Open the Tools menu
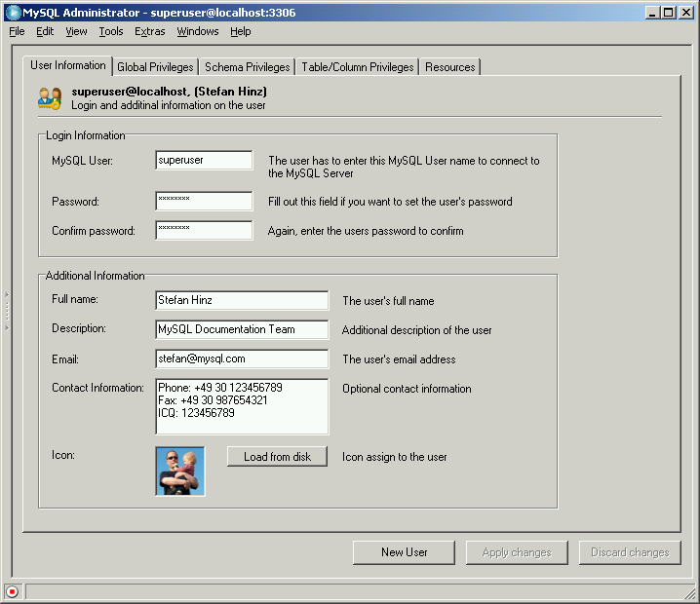This screenshot has height=604, width=700. pos(111,31)
